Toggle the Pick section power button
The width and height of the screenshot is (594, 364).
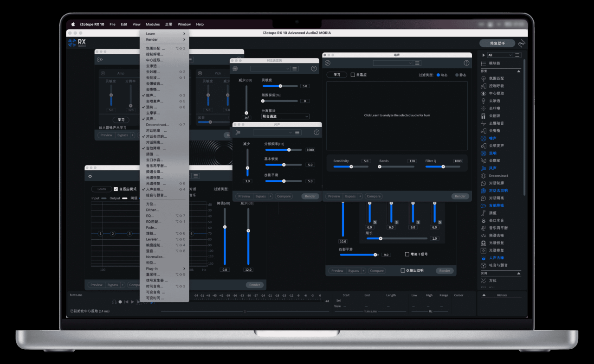200,73
